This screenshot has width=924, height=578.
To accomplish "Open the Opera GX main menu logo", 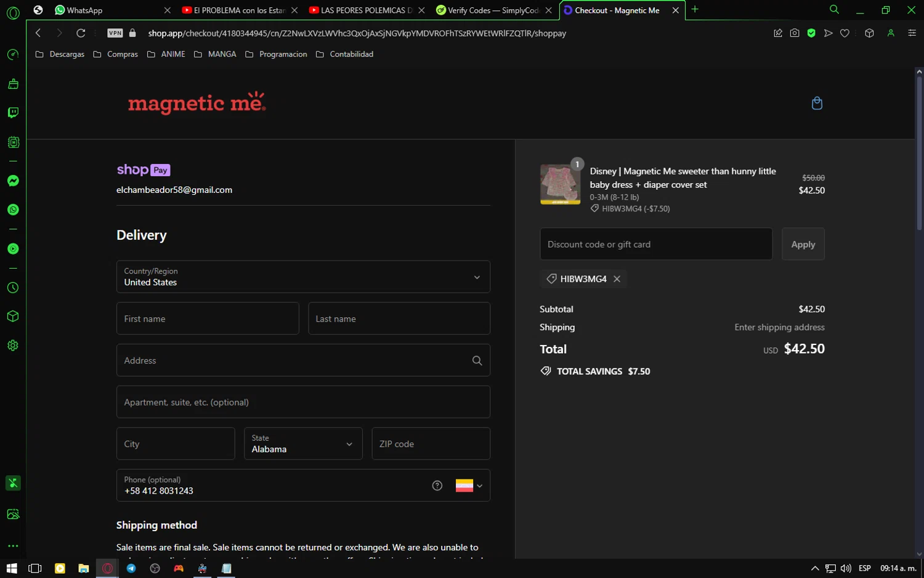I will pyautogui.click(x=13, y=12).
